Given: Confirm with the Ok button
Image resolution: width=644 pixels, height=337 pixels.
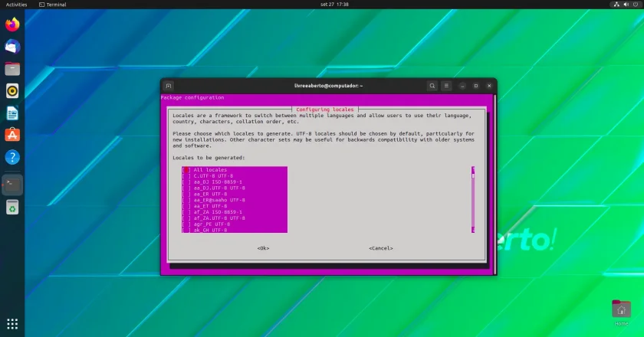Looking at the screenshot, I should pos(263,248).
